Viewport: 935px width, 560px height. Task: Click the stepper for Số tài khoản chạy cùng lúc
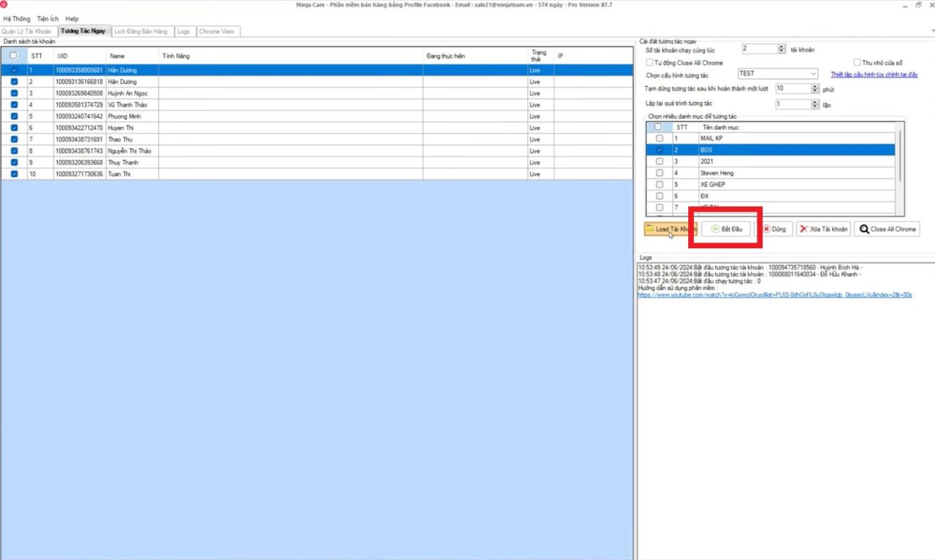[x=782, y=49]
